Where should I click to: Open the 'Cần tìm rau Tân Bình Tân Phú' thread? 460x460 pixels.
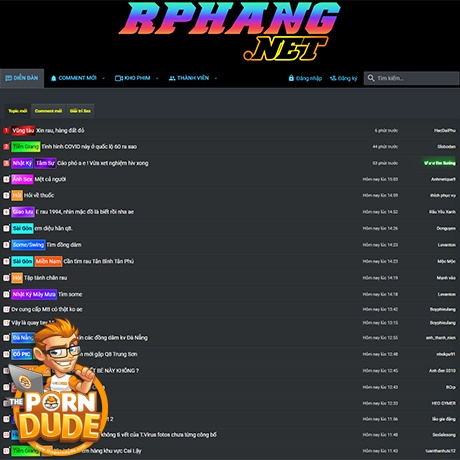(x=99, y=261)
